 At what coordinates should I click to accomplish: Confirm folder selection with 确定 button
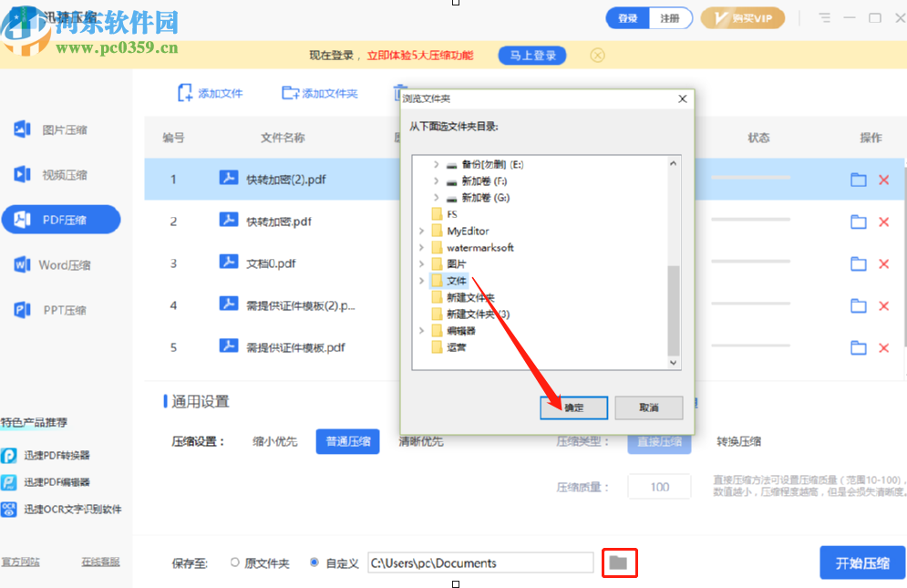pyautogui.click(x=573, y=407)
